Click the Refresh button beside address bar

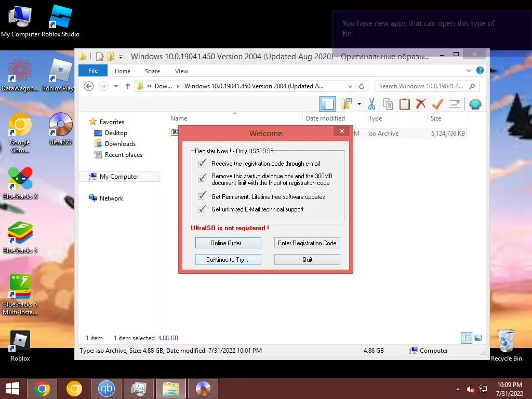(x=362, y=87)
